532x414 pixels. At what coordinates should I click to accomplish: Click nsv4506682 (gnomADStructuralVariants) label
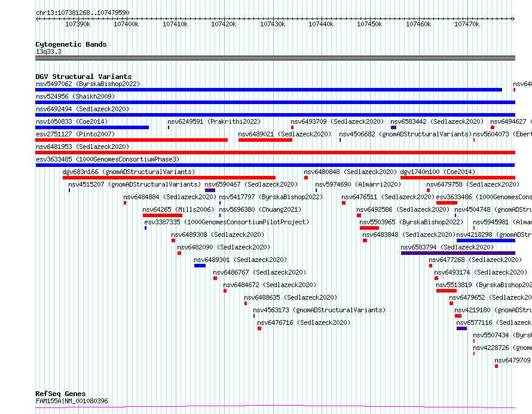point(405,134)
